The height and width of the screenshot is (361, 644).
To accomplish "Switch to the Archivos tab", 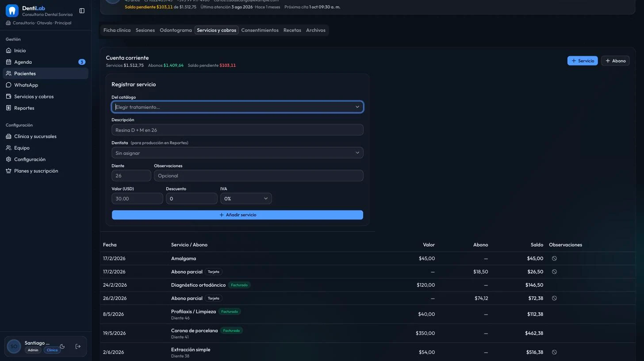I will (315, 30).
